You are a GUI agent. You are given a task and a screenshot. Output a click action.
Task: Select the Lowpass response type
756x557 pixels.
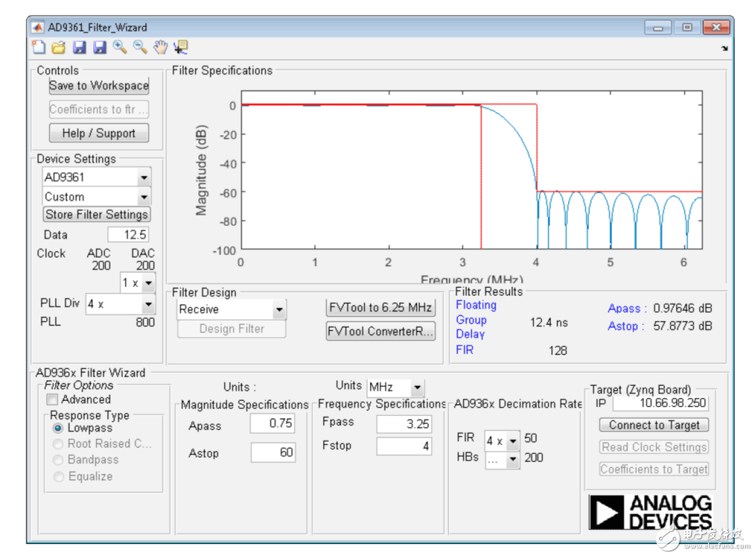[x=58, y=428]
